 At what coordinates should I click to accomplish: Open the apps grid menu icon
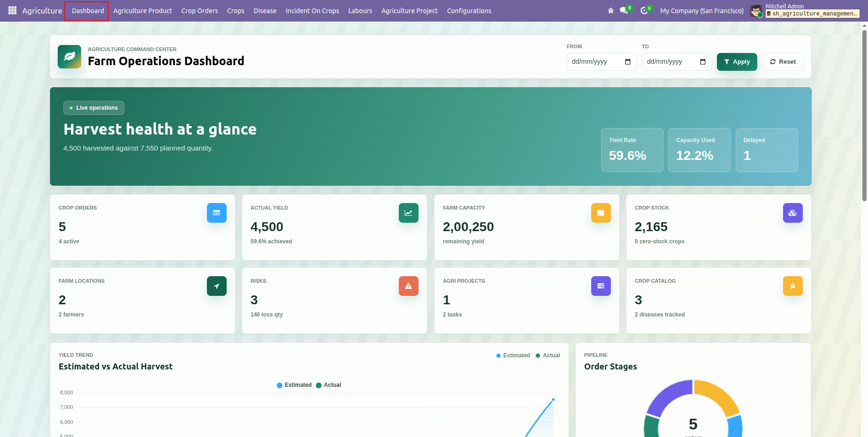pyautogui.click(x=13, y=10)
